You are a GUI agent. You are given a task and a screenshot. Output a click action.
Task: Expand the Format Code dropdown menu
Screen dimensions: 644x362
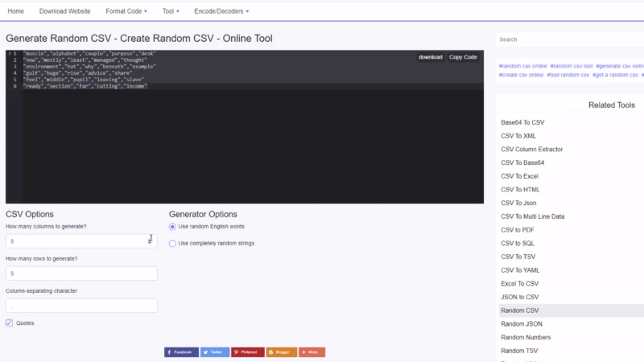coord(126,11)
